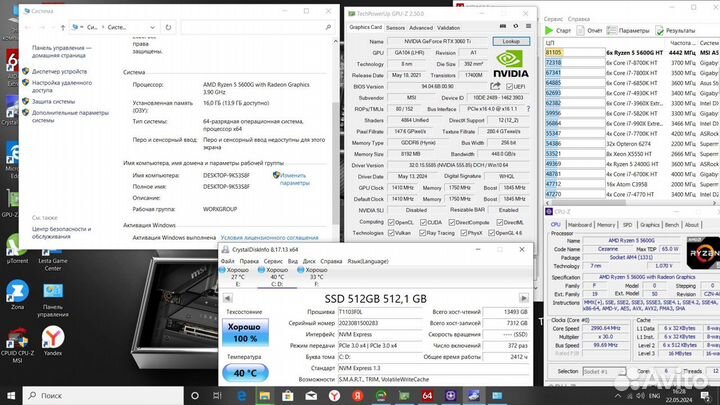Toggle CUDA checkbox in GPU-Z
720x405 pixels.
423,222
